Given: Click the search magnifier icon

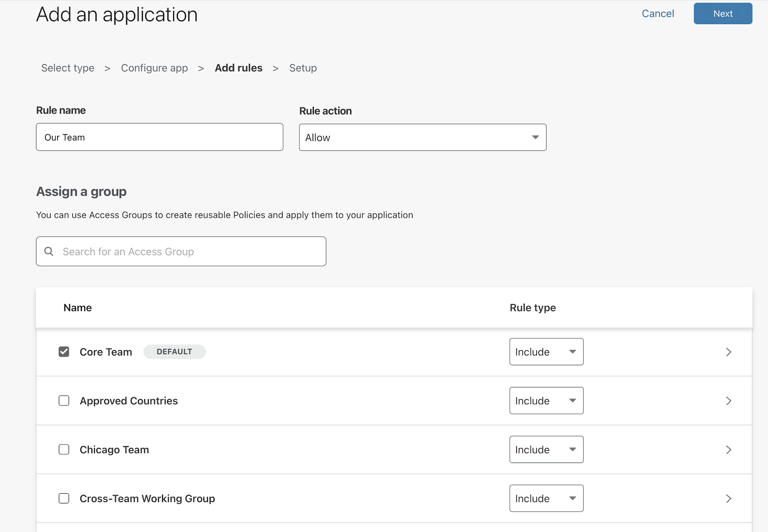Looking at the screenshot, I should (x=49, y=251).
